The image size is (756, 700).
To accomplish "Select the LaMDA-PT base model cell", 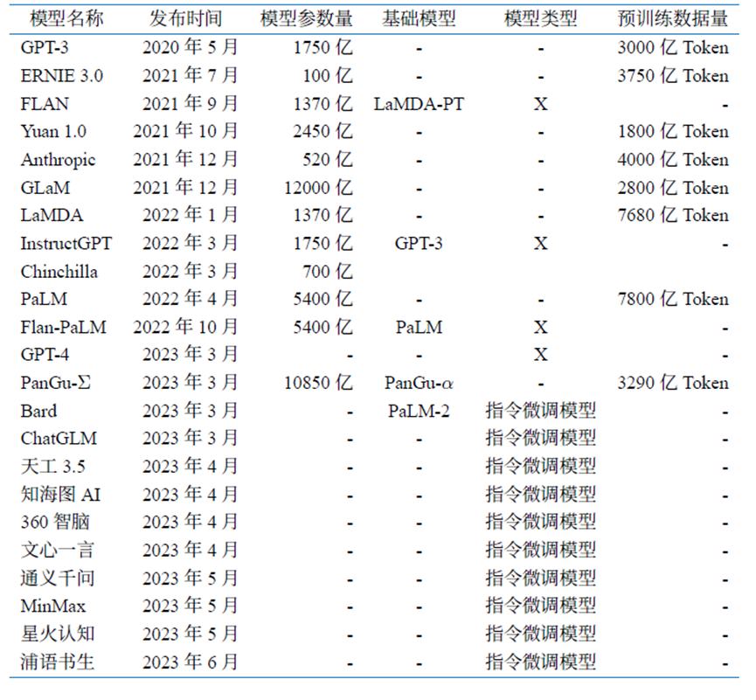I will [x=419, y=104].
